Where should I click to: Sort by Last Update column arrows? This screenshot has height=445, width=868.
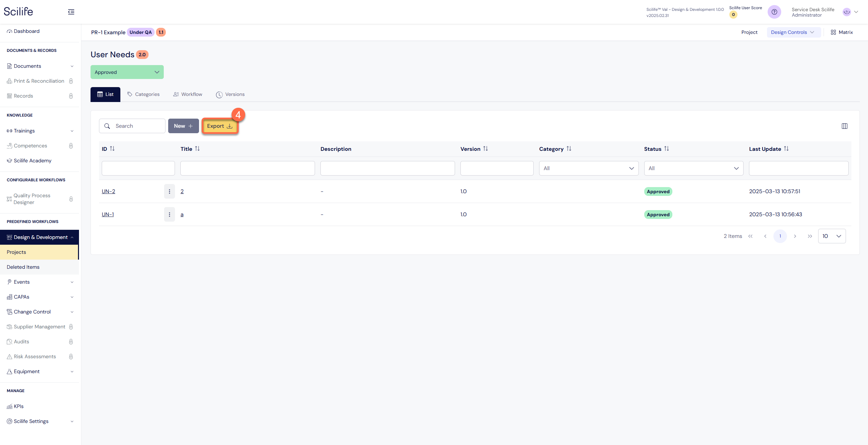point(786,149)
